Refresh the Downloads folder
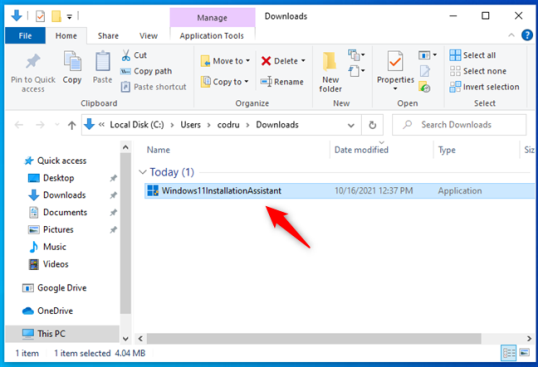 click(x=372, y=125)
